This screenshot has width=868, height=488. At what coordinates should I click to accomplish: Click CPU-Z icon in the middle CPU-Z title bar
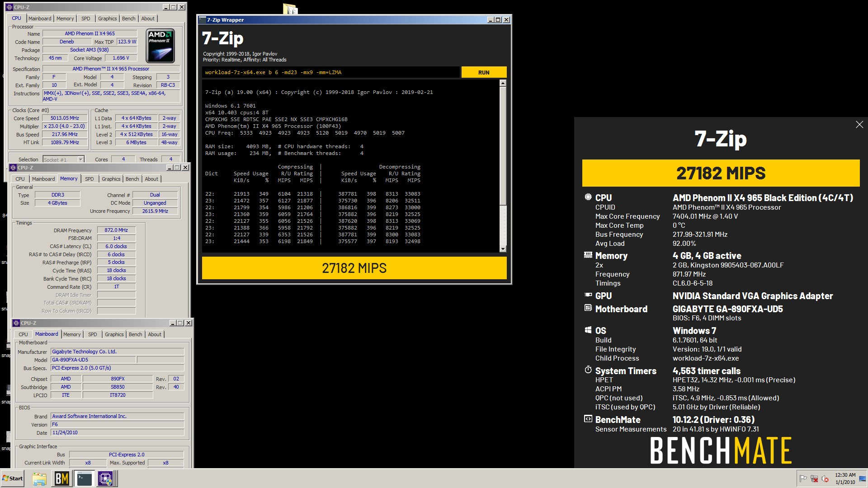13,168
